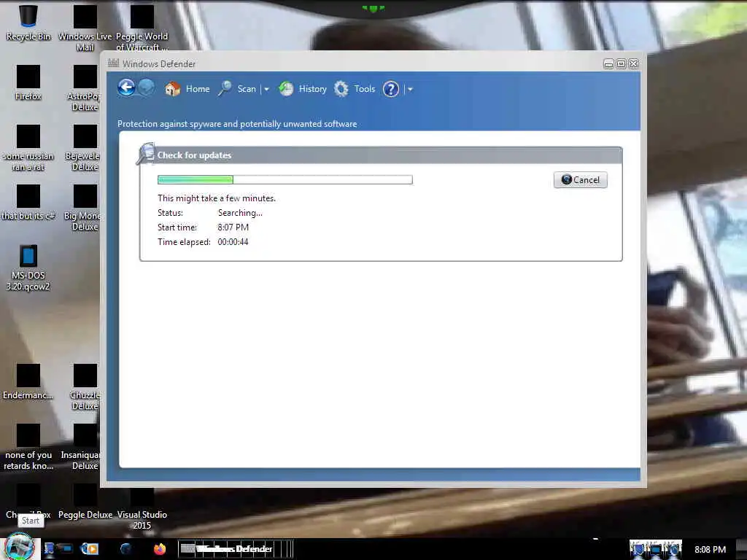The image size is (747, 560).
Task: Select the AstroPop Deluxe desktop icon
Action: coord(85,87)
